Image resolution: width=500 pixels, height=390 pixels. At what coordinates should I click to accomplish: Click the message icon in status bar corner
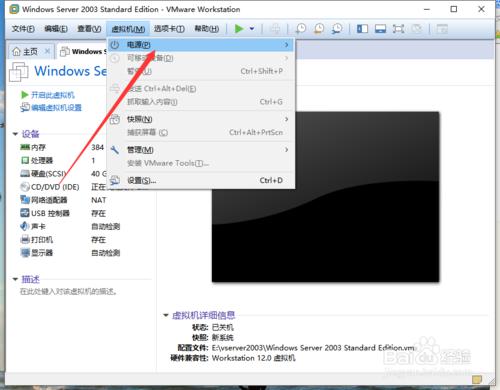click(x=477, y=379)
